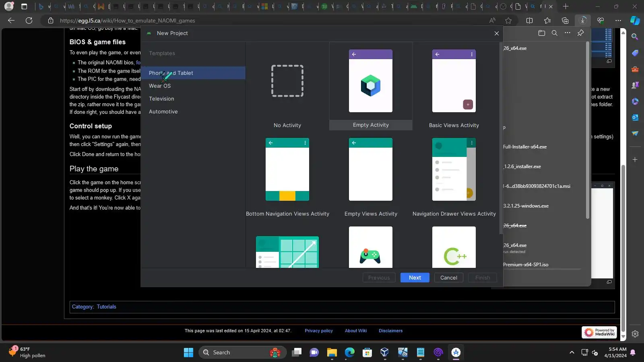The width and height of the screenshot is (644, 362).
Task: Open the Copilot sidebar
Action: coord(635,20)
